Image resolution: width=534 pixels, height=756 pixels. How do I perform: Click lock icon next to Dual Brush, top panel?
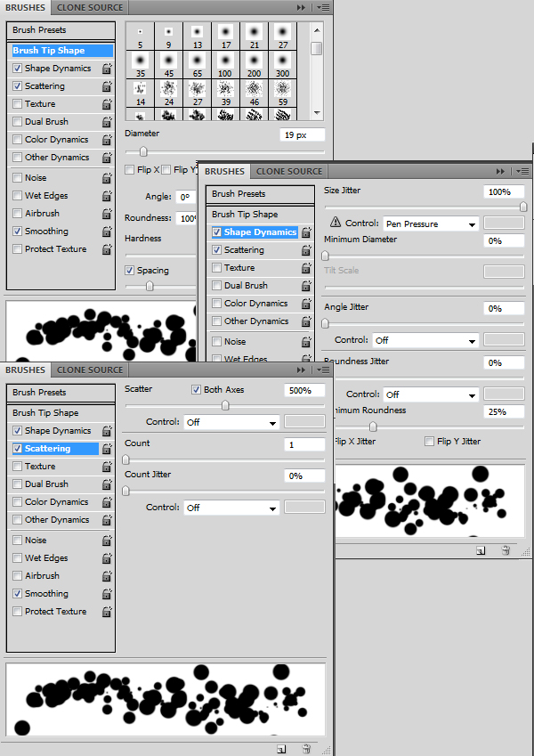[107, 122]
